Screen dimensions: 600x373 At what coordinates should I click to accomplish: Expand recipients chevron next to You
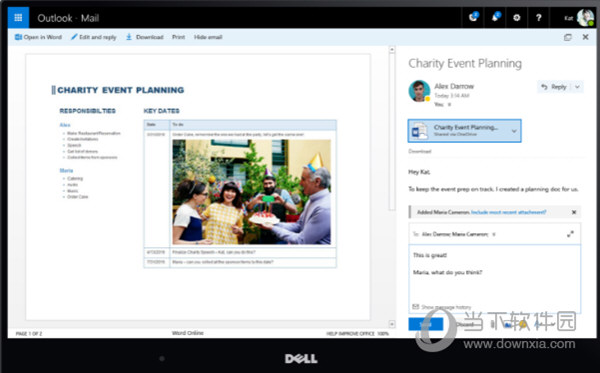pos(450,104)
